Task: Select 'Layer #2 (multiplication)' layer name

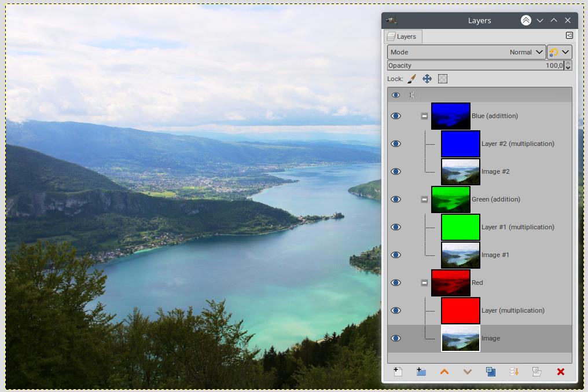Action: click(518, 144)
